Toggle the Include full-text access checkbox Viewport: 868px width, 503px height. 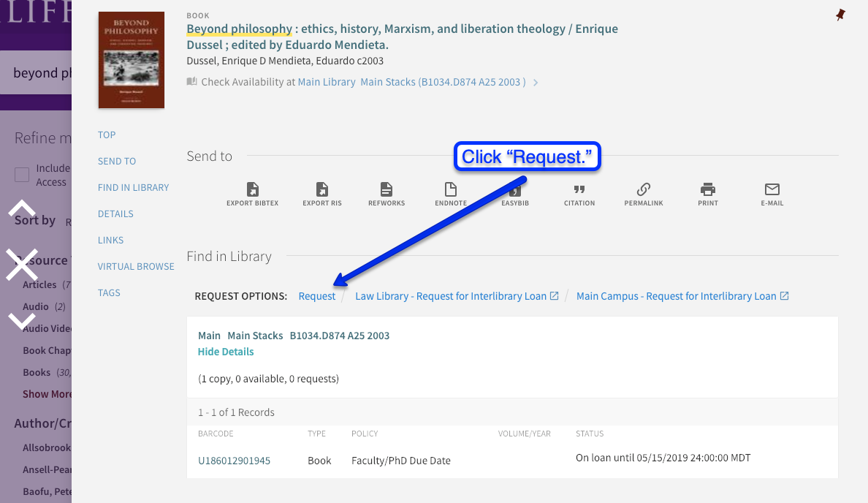[22, 175]
